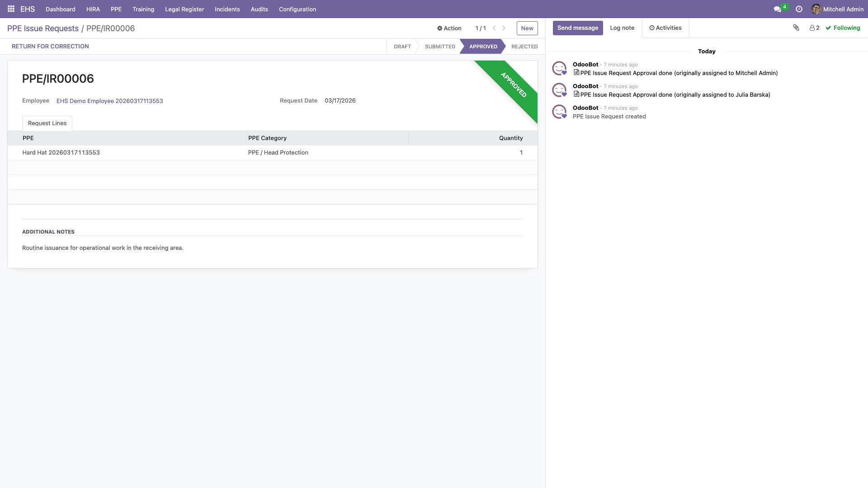Click the paperclip attachments icon

(x=796, y=28)
